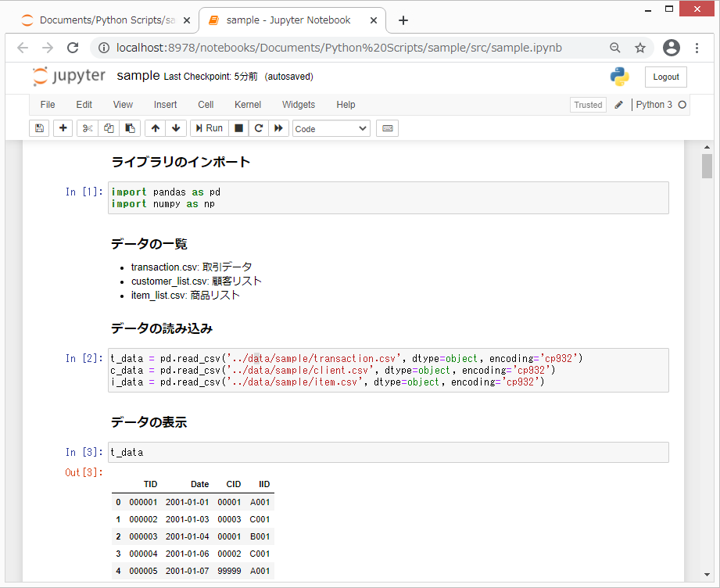
Task: Click the scrollbar down arrow
Action: 707,574
